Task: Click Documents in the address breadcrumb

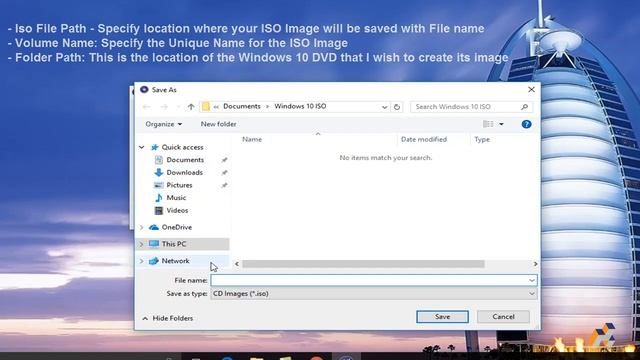Action: coord(242,107)
